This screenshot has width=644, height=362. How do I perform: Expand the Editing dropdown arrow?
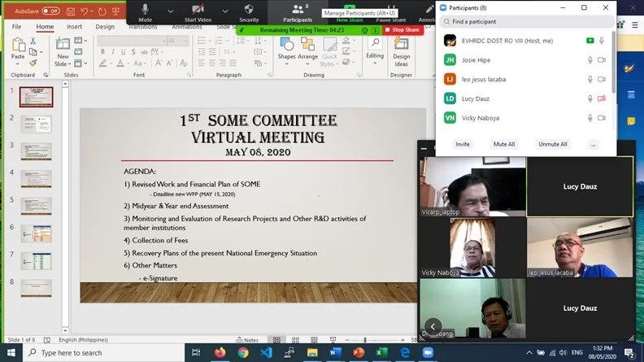tap(375, 63)
